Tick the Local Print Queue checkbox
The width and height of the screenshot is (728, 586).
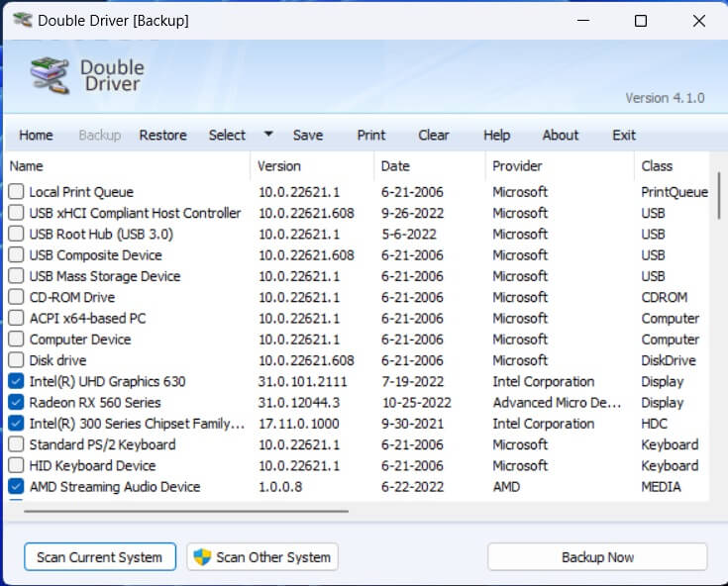[16, 191]
